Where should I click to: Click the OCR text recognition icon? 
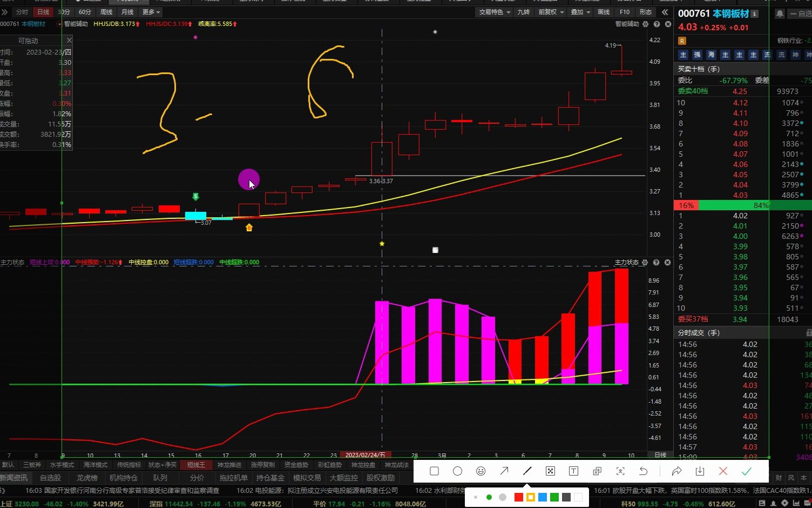pos(620,471)
